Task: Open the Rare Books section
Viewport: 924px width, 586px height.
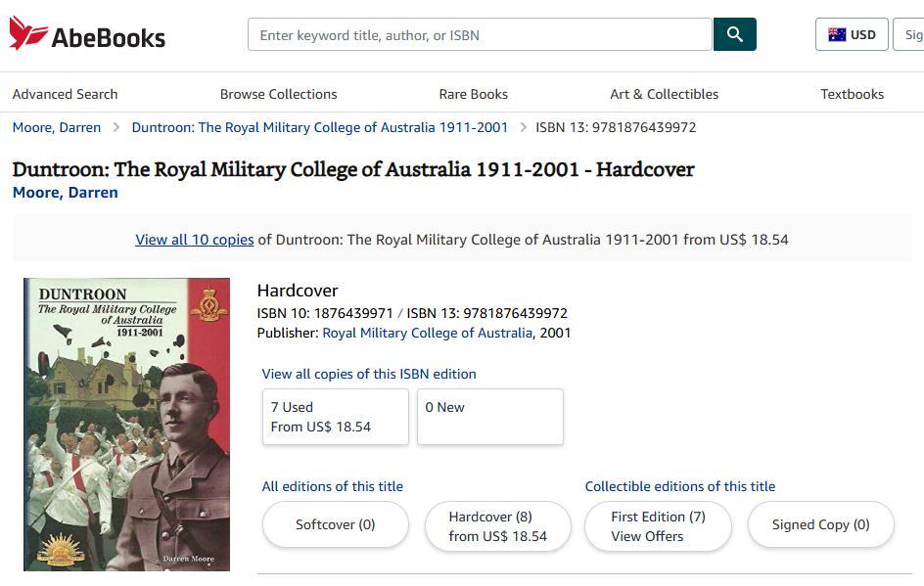Action: pos(473,94)
